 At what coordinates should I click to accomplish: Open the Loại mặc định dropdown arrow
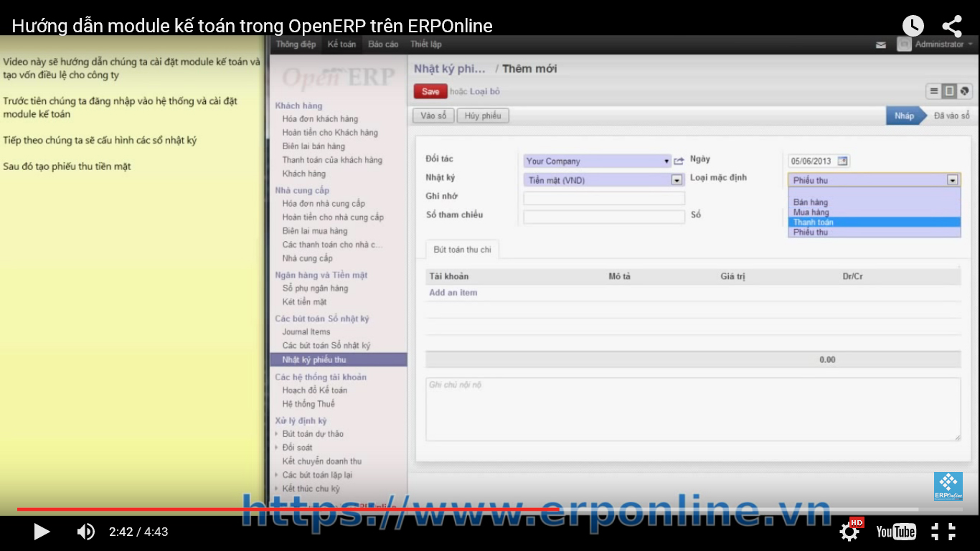coord(953,180)
